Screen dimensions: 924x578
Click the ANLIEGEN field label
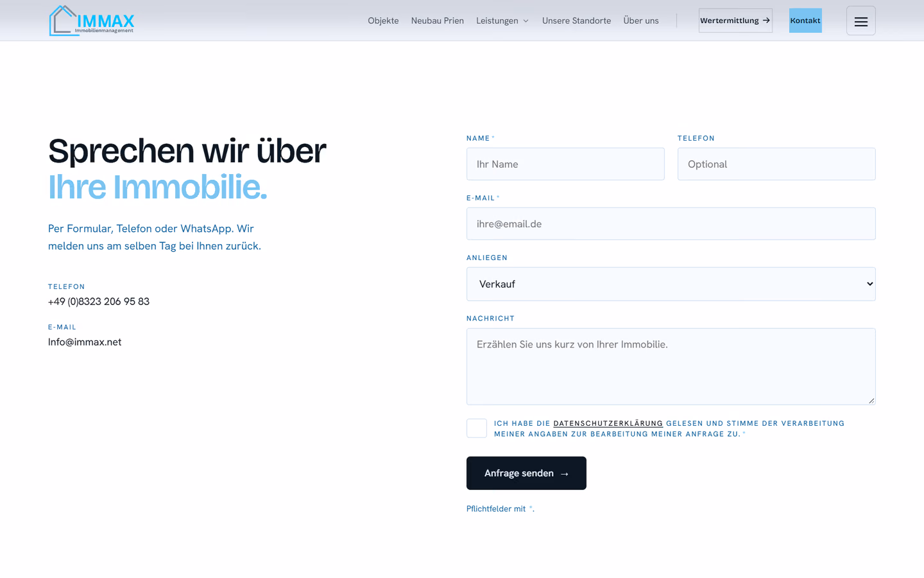pyautogui.click(x=487, y=258)
